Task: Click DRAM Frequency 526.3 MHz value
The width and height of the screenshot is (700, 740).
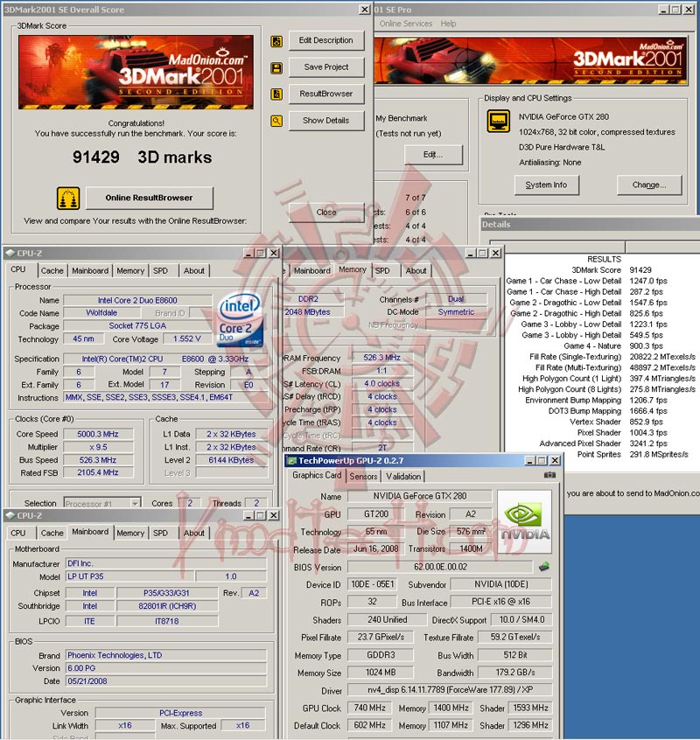Action: pos(381,358)
